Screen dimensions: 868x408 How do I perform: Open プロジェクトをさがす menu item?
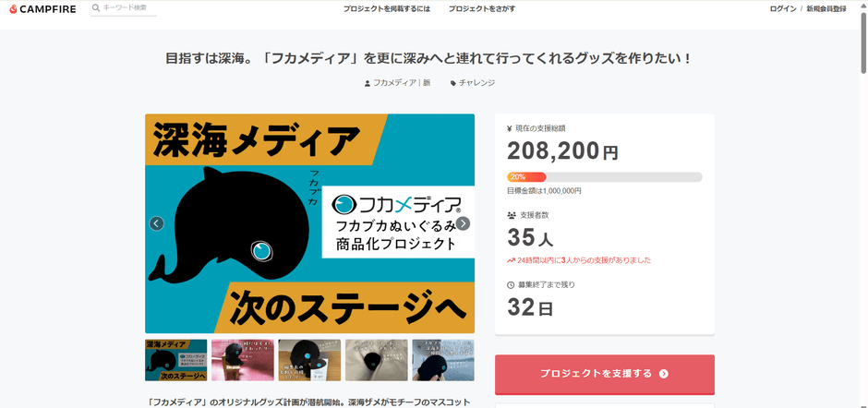[x=482, y=8]
